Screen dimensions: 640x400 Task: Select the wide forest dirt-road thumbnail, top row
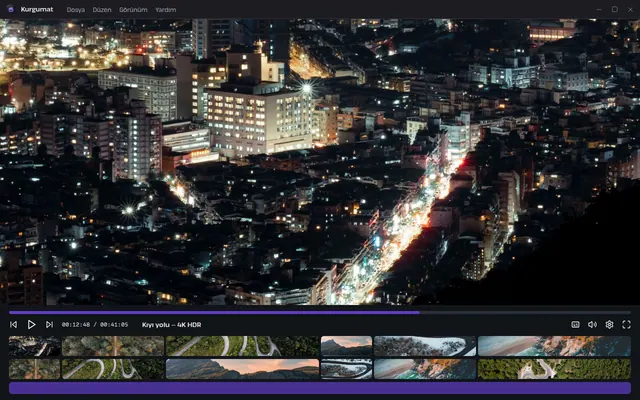[x=113, y=346]
